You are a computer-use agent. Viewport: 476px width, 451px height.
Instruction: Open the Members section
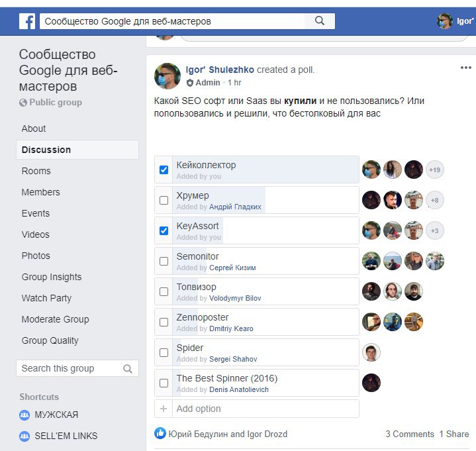(x=40, y=192)
